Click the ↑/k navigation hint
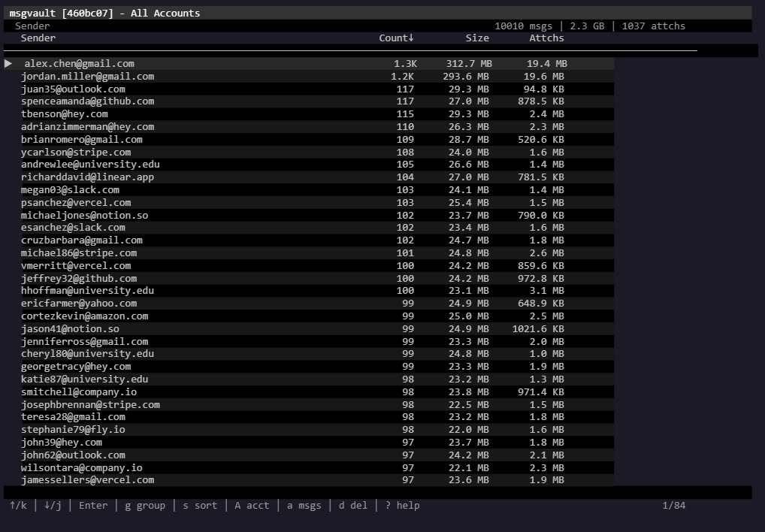The image size is (765, 532). coord(18,506)
